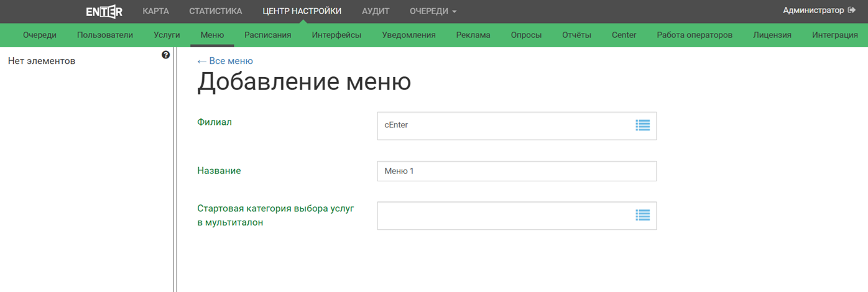Go back via Все меню link
This screenshot has width=868, height=292.
point(225,61)
